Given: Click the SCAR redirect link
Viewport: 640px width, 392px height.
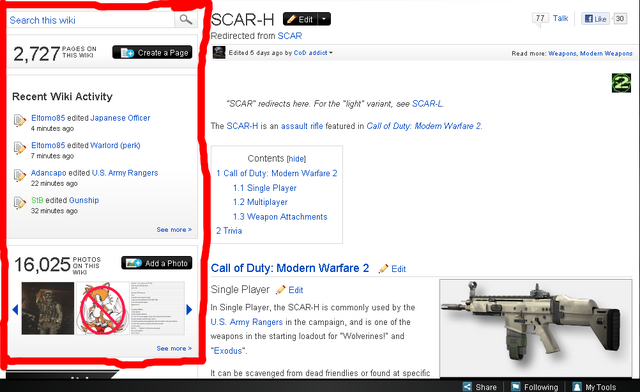Looking at the screenshot, I should pos(290,36).
